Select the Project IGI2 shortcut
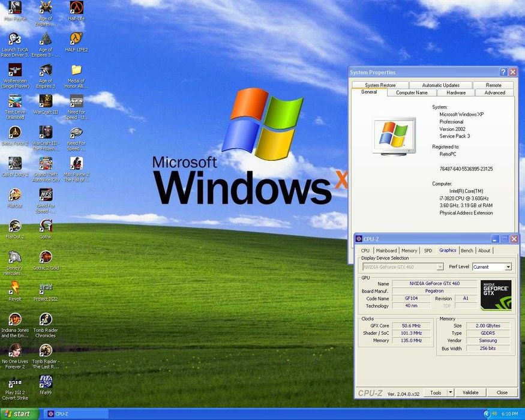Image resolution: width=525 pixels, height=420 pixels. [x=46, y=292]
